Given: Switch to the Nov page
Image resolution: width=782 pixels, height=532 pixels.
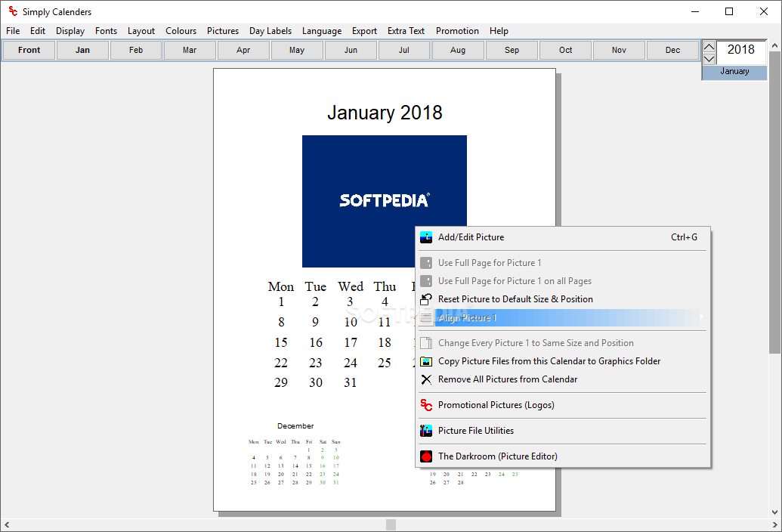Looking at the screenshot, I should (x=619, y=50).
